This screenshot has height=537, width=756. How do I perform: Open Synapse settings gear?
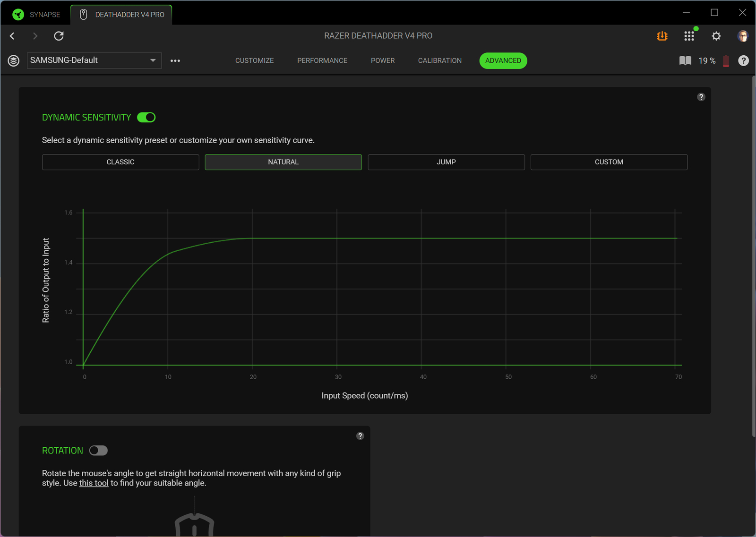click(x=716, y=36)
